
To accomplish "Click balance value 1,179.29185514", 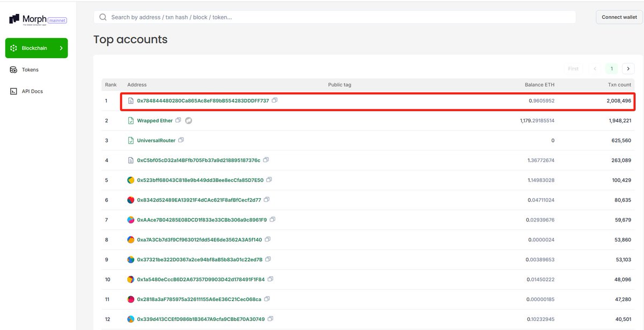I will pos(537,121).
